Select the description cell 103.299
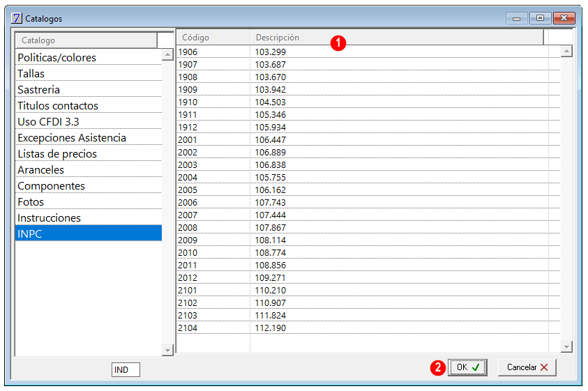The image size is (588, 391). point(271,52)
